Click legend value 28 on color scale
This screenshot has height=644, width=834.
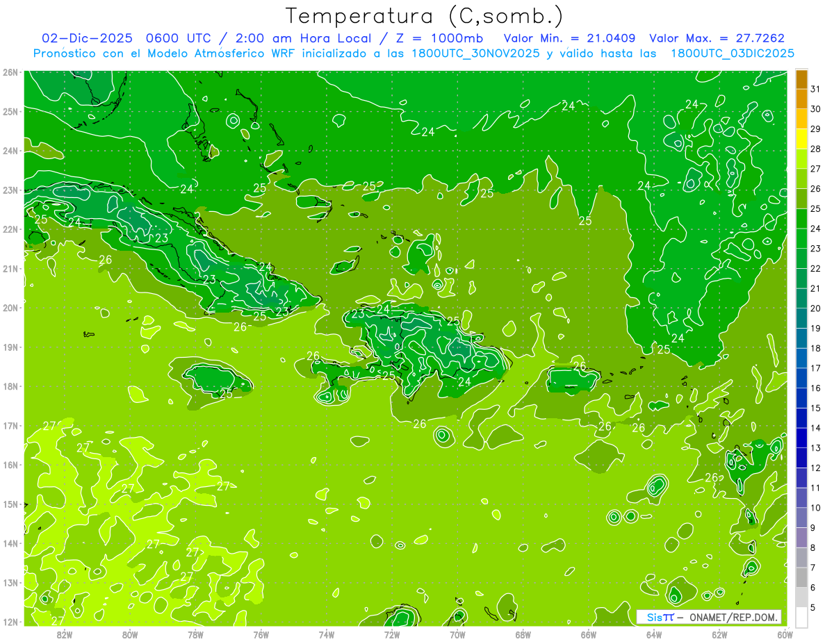(815, 149)
